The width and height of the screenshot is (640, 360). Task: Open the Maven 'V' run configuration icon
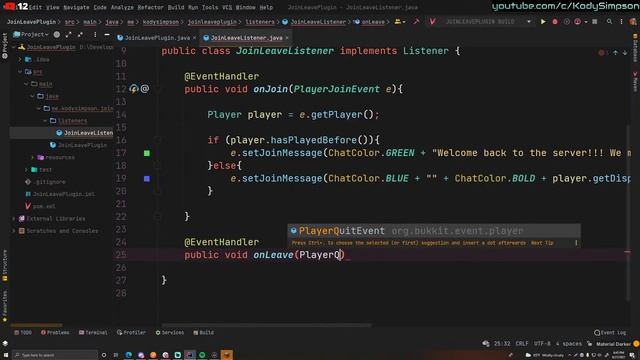tap(432, 22)
